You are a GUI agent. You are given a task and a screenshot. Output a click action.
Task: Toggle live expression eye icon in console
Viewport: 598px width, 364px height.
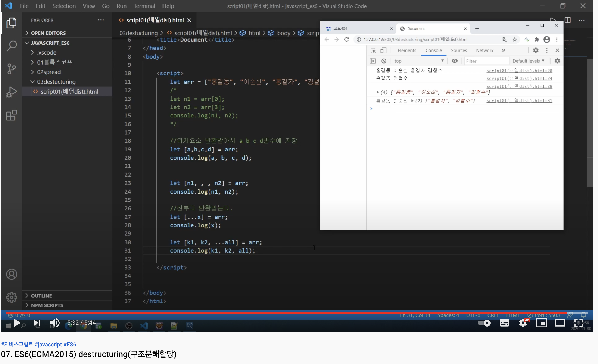[x=455, y=61]
